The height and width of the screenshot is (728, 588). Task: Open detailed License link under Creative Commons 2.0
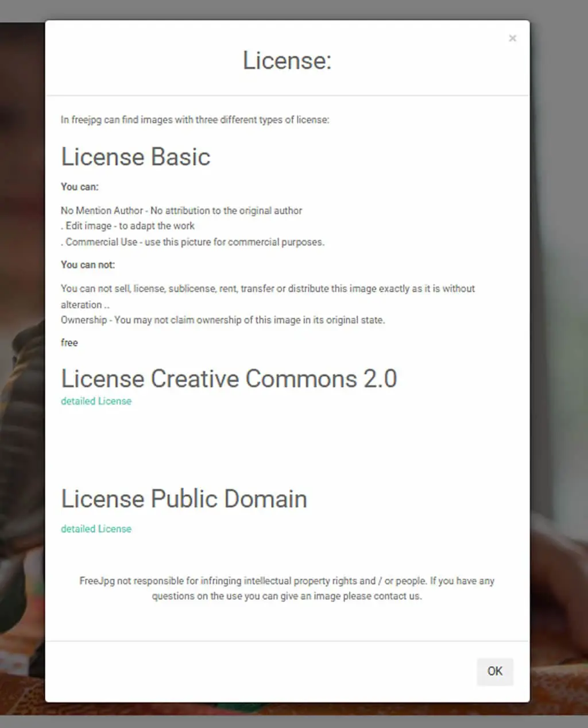pyautogui.click(x=96, y=401)
